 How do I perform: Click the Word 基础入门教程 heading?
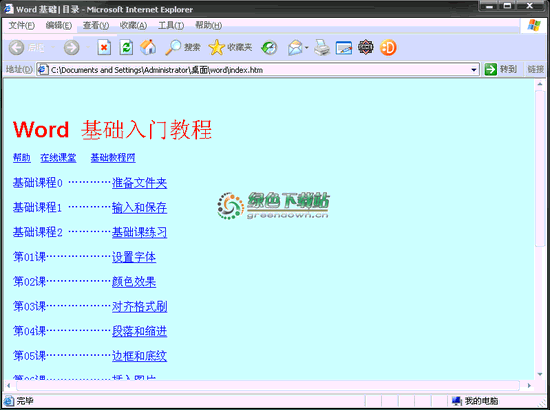113,129
